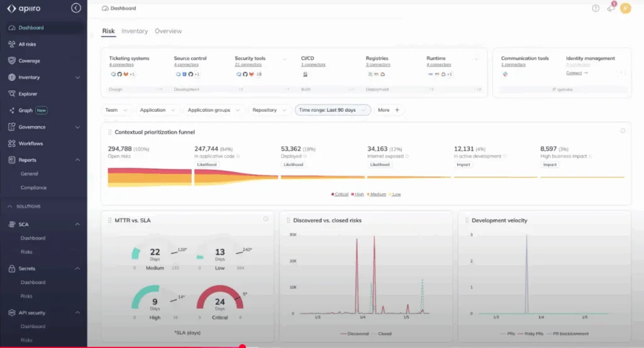This screenshot has width=644, height=348.
Task: Open the Team filter dropdown
Action: (x=116, y=110)
